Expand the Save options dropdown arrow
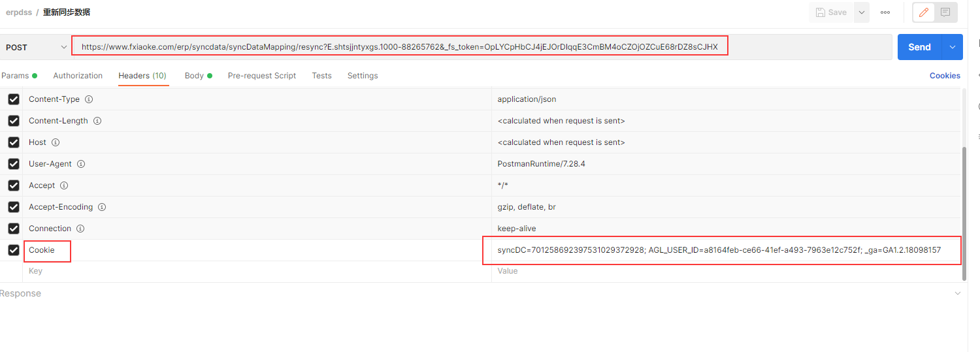Viewport: 980px width, 352px height. pyautogui.click(x=861, y=12)
